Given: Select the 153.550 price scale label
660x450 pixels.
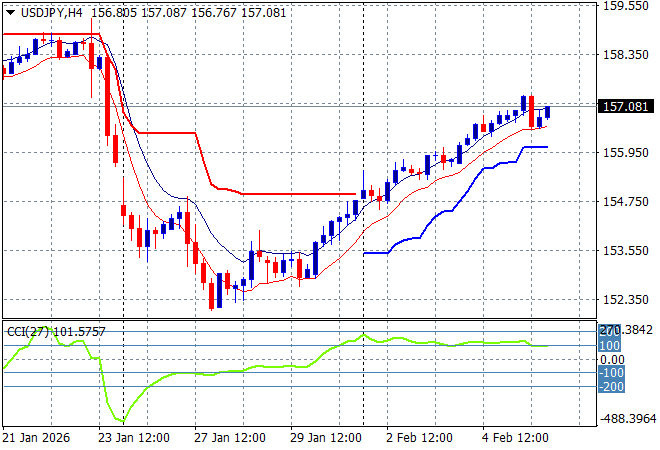Looking at the screenshot, I should click(625, 250).
